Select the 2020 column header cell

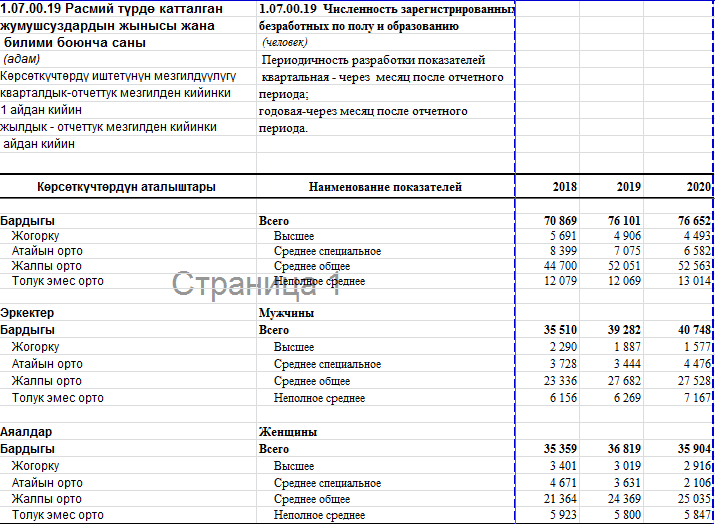click(x=678, y=187)
